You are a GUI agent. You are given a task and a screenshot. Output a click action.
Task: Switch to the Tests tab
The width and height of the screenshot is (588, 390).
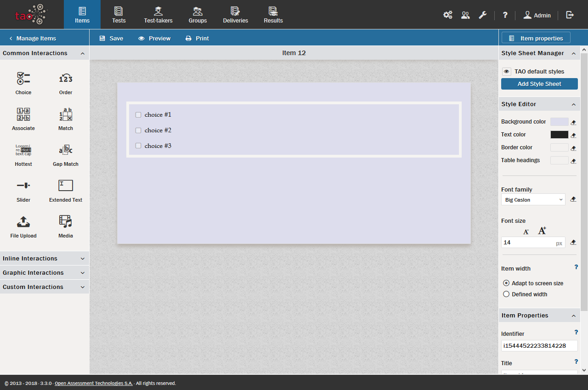pos(119,15)
